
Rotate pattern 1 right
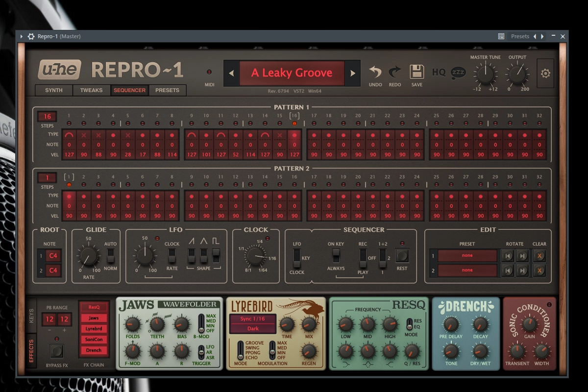[522, 256]
